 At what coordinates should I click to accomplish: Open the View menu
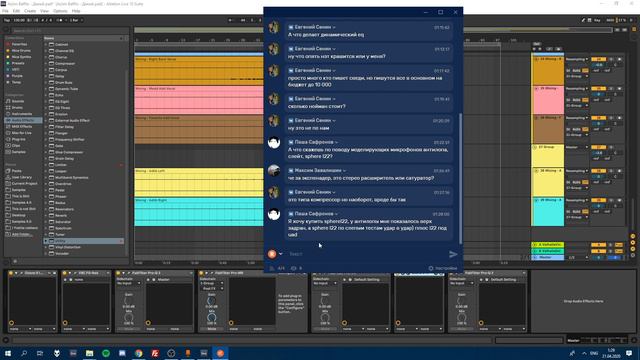[44, 11]
